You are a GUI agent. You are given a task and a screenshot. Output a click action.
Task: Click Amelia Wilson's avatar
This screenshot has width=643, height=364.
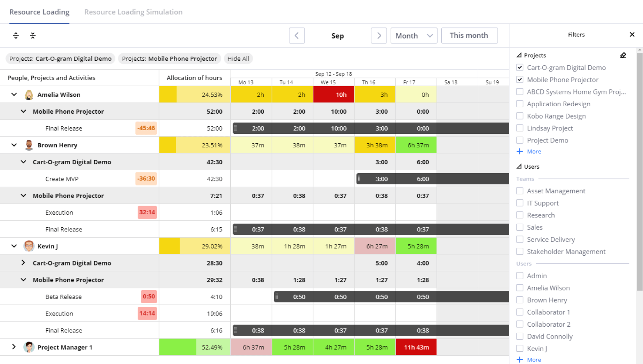(29, 95)
